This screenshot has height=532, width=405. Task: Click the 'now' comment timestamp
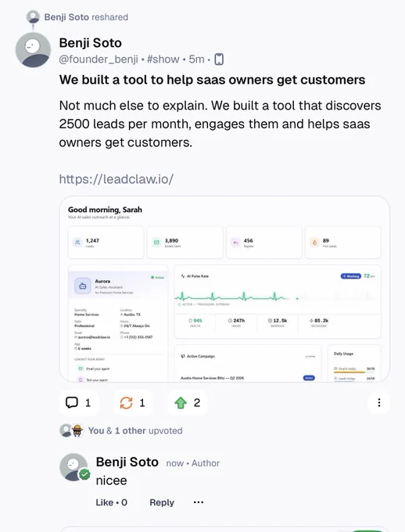174,463
